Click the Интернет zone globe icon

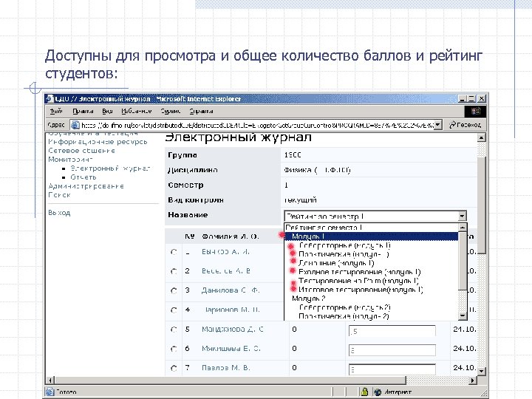click(x=378, y=392)
